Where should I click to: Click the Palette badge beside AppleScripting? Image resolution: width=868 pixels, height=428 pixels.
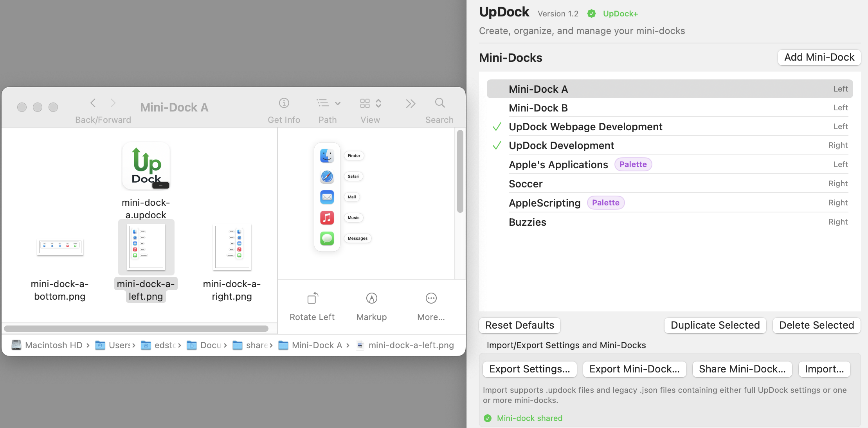point(605,203)
